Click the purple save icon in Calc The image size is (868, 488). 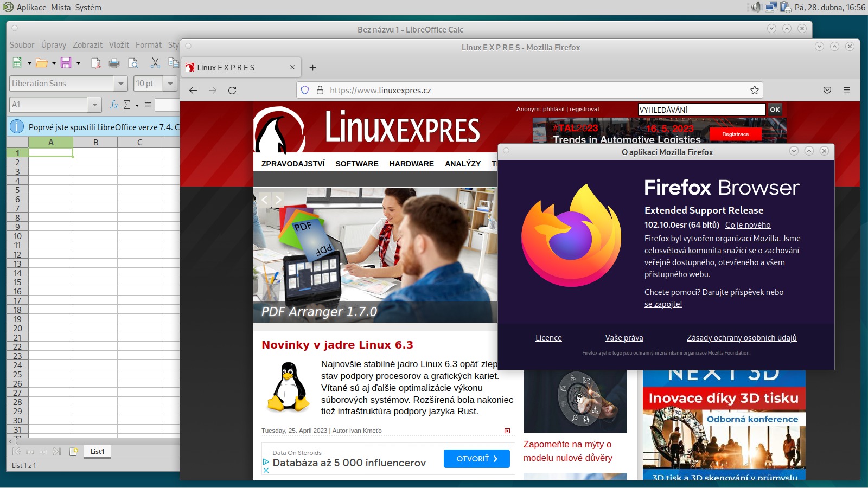pyautogui.click(x=66, y=63)
